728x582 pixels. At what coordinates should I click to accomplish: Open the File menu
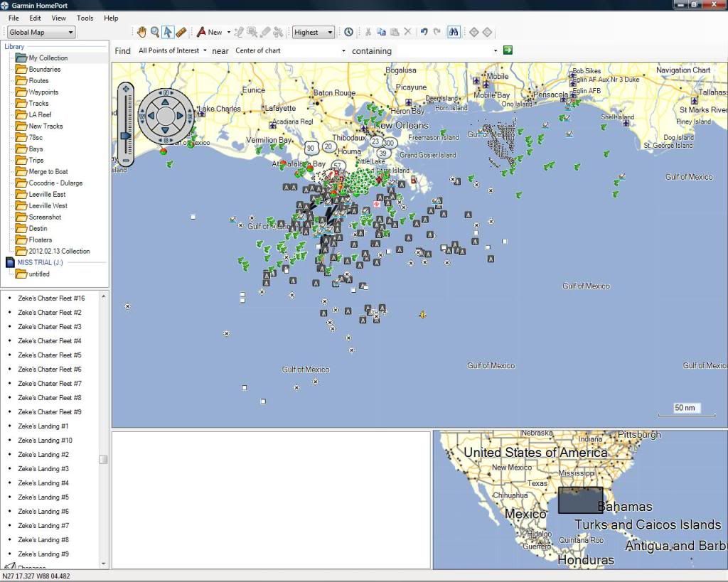14,18
